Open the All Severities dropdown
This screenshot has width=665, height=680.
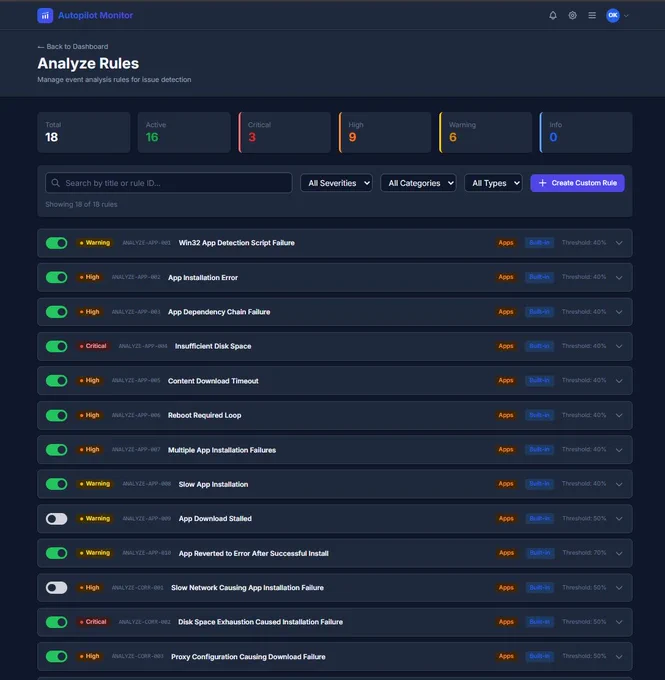click(336, 183)
